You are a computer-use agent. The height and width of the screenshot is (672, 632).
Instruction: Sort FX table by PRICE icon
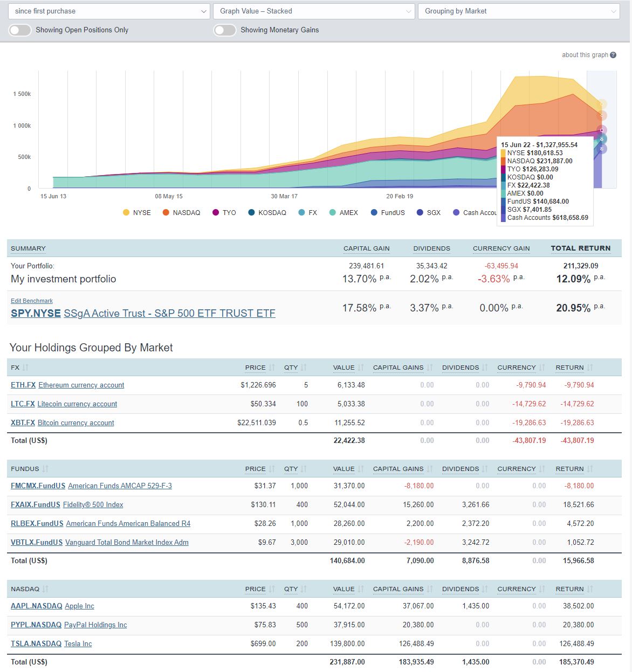tap(272, 368)
